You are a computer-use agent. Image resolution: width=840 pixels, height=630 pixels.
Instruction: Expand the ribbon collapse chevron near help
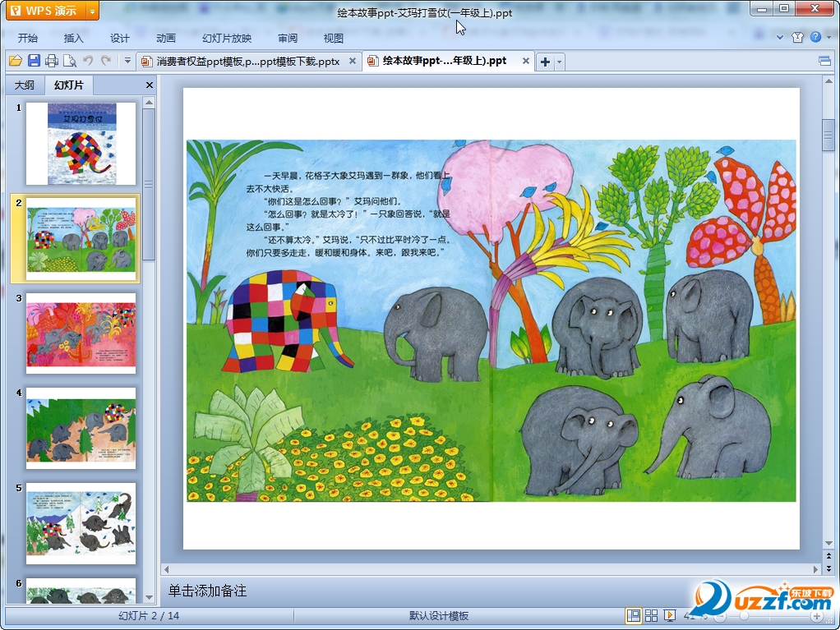(x=780, y=38)
